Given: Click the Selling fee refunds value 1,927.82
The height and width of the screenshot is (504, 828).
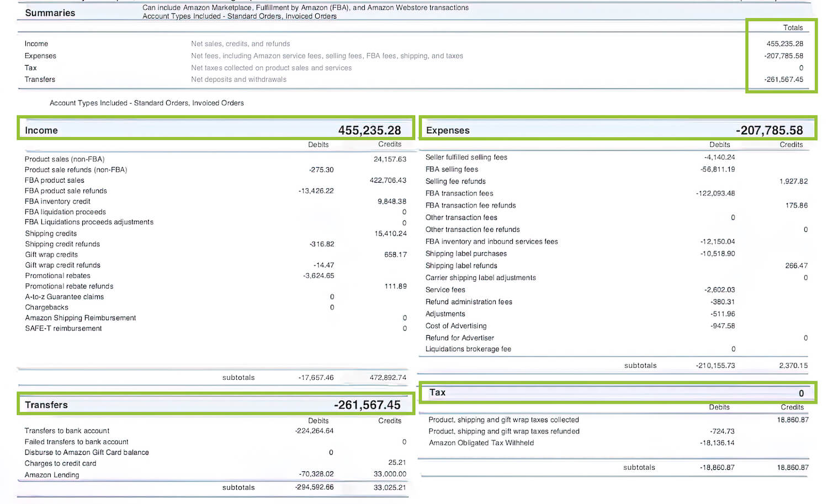Looking at the screenshot, I should click(x=793, y=181).
